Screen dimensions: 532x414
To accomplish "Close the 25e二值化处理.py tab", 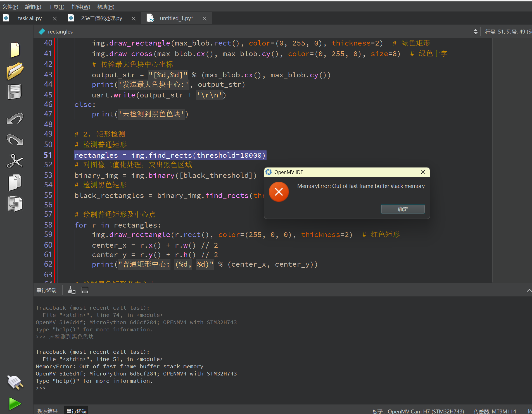I will pyautogui.click(x=134, y=18).
